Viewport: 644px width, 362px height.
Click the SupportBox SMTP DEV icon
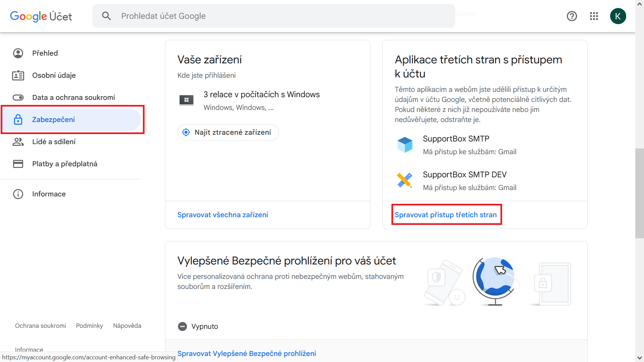405,180
